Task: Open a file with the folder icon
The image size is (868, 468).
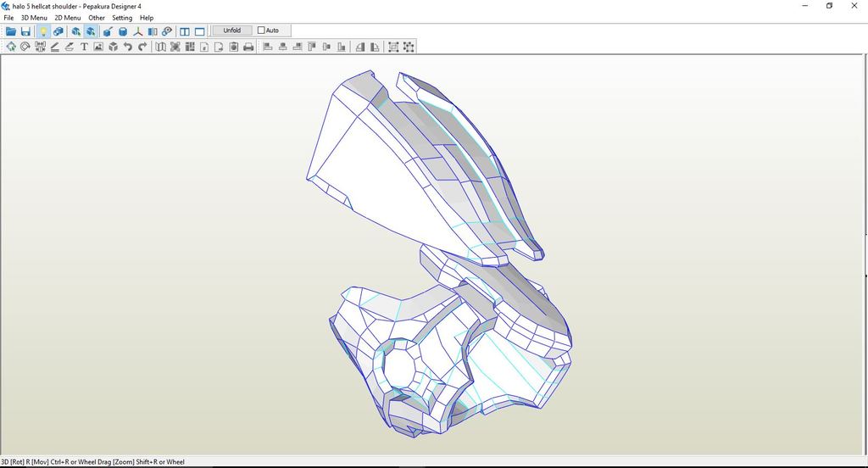Action: pos(10,31)
